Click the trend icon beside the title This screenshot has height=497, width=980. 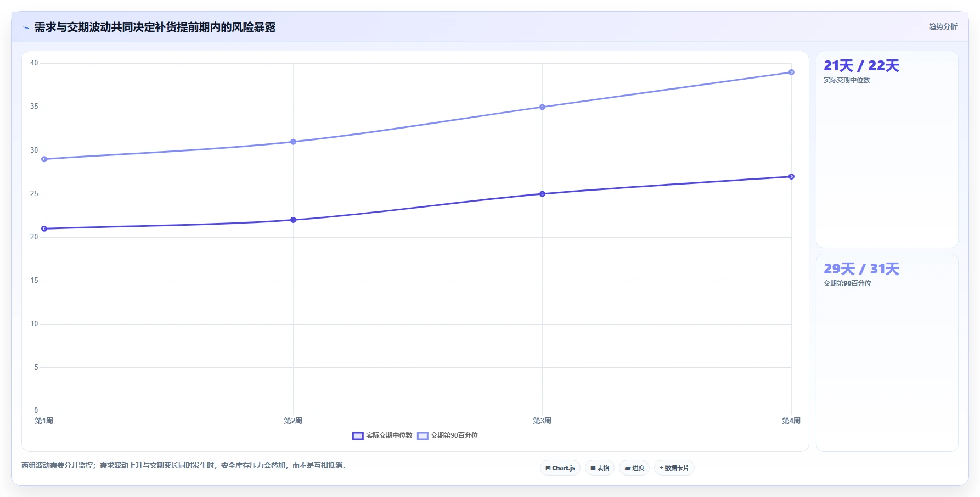26,27
